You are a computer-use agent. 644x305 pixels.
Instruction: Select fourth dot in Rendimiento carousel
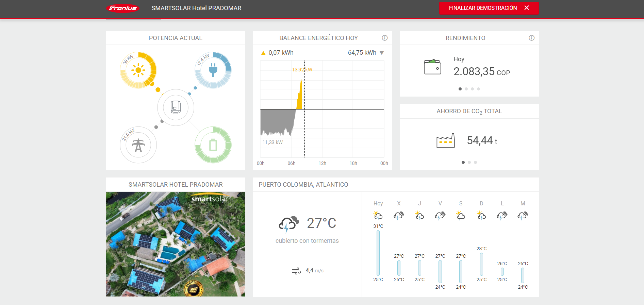click(478, 89)
